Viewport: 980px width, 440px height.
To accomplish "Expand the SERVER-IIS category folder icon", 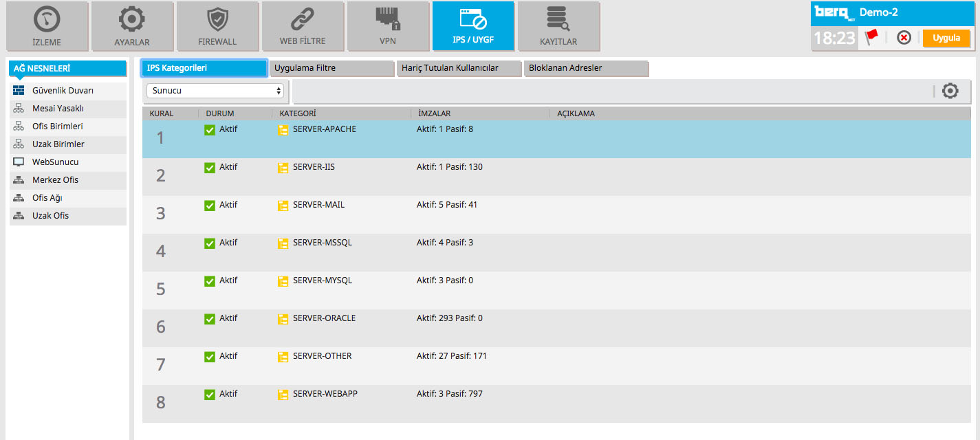I will tap(283, 168).
